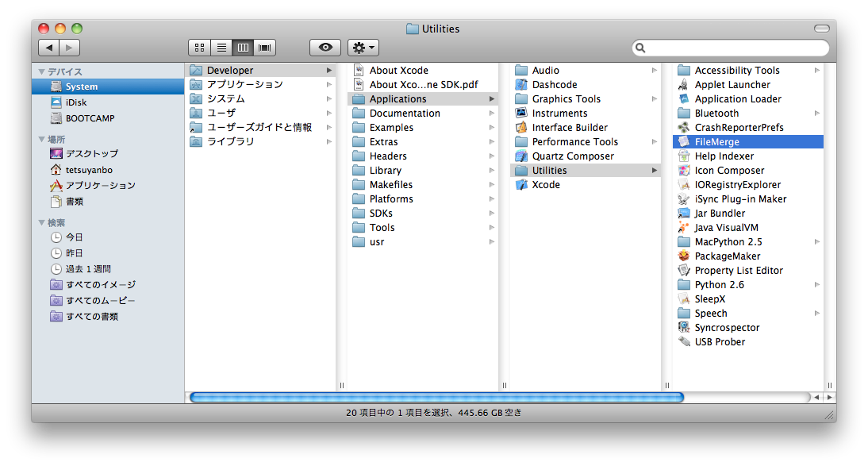This screenshot has height=466, width=868.
Task: Open the gear action menu
Action: (x=363, y=48)
